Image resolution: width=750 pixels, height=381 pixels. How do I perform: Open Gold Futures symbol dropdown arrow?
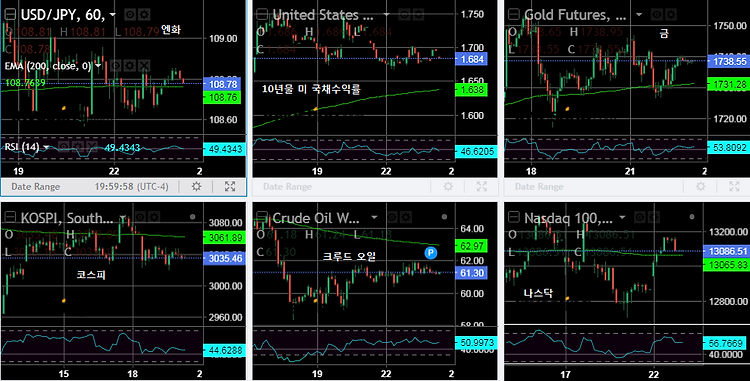coord(639,15)
